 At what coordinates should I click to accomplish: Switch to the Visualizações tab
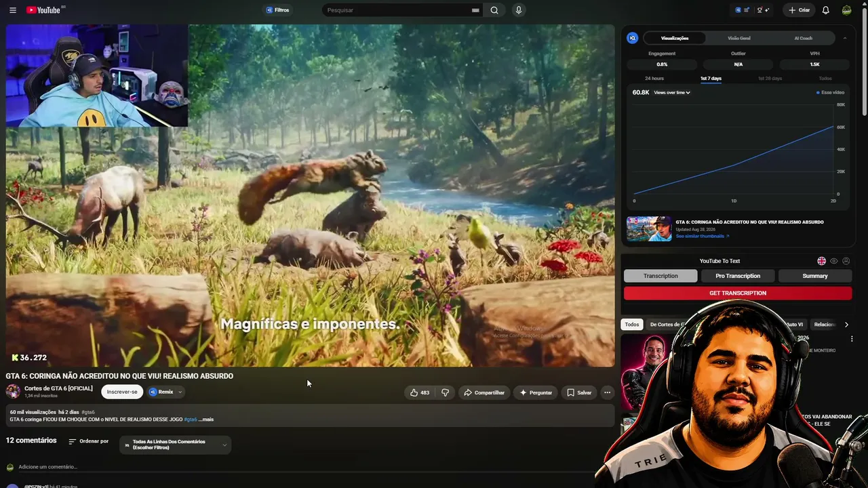[675, 38]
